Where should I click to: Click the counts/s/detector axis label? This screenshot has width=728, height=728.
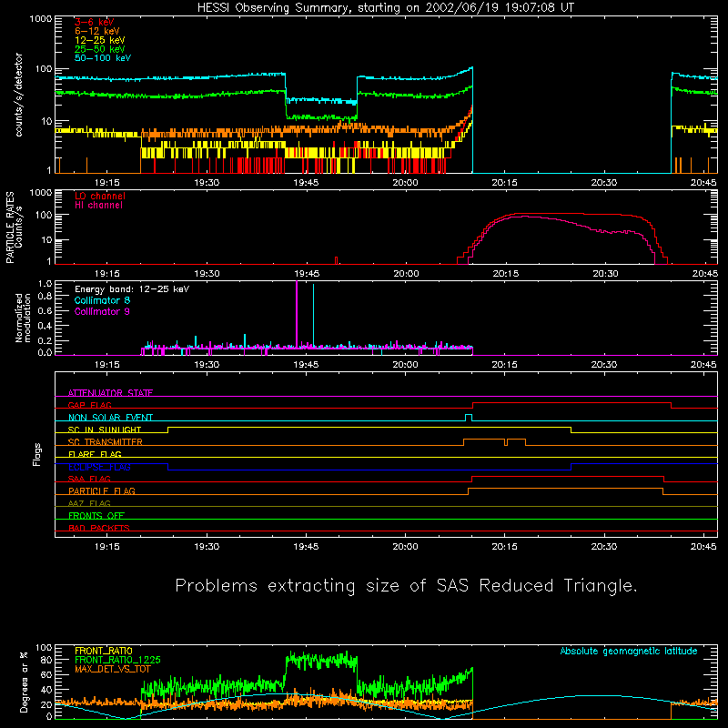19,95
